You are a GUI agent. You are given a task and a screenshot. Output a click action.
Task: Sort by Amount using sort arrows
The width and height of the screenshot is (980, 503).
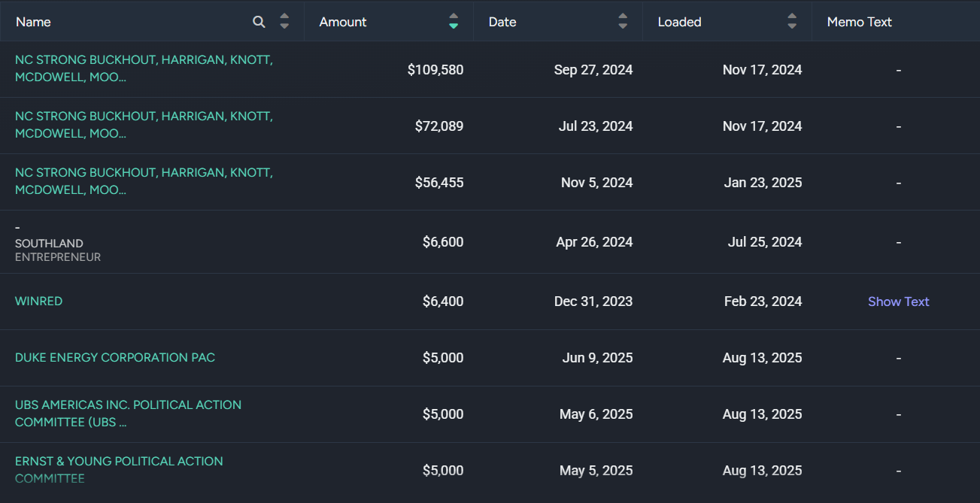coord(454,22)
